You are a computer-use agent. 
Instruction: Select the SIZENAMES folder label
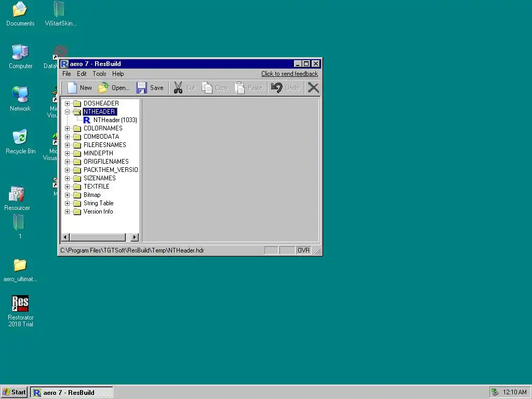(x=99, y=178)
